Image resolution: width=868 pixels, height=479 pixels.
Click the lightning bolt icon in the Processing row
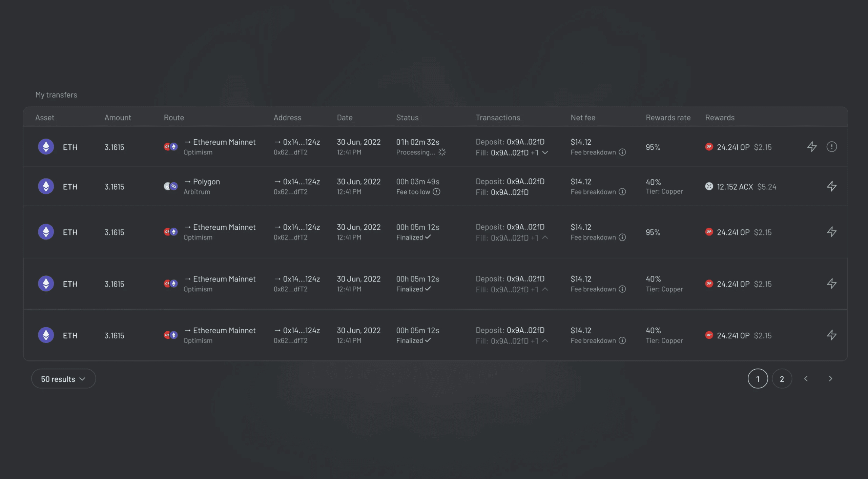point(812,147)
